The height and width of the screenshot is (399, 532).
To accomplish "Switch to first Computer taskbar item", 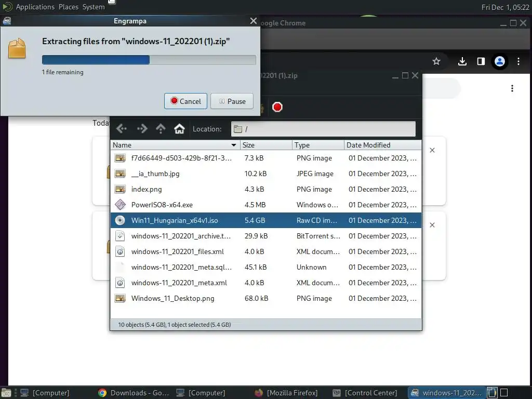I will click(x=45, y=393).
